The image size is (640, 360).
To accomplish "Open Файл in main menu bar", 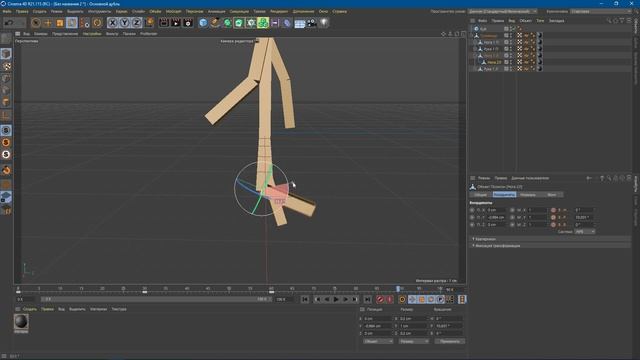I will pyautogui.click(x=7, y=11).
